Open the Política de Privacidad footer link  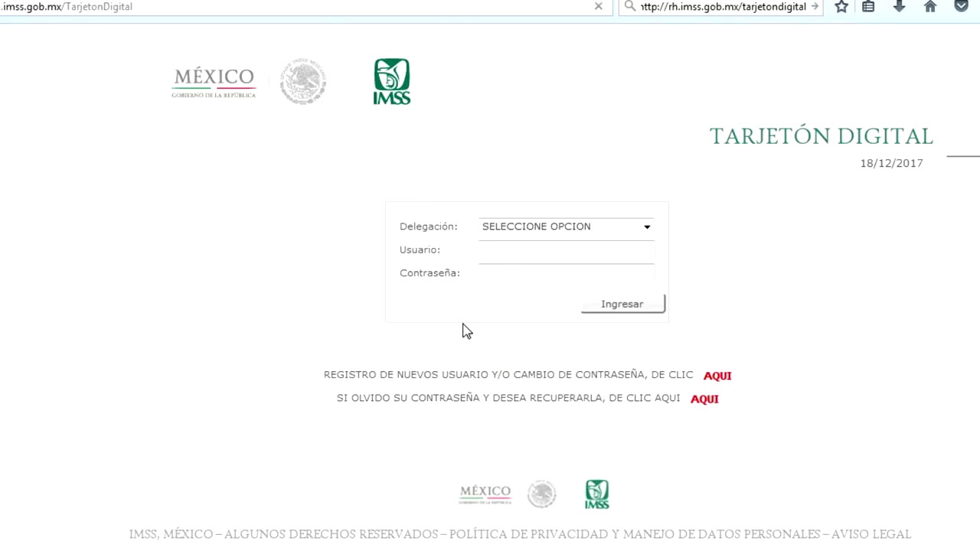tap(634, 534)
